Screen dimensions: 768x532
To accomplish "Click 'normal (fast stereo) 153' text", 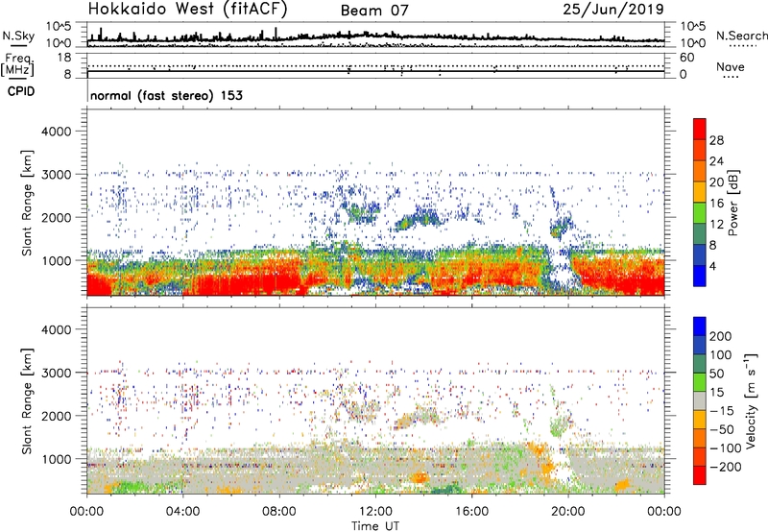I will pos(166,95).
